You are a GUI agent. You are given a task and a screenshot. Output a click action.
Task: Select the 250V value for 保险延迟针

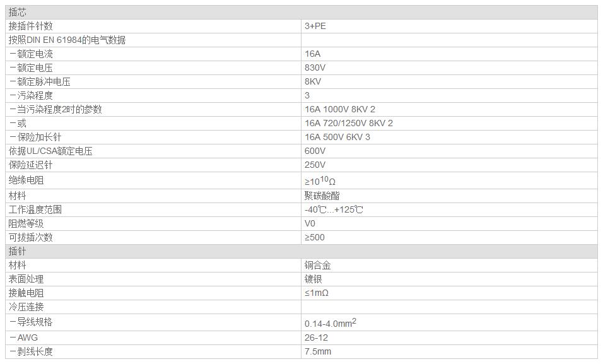point(315,165)
